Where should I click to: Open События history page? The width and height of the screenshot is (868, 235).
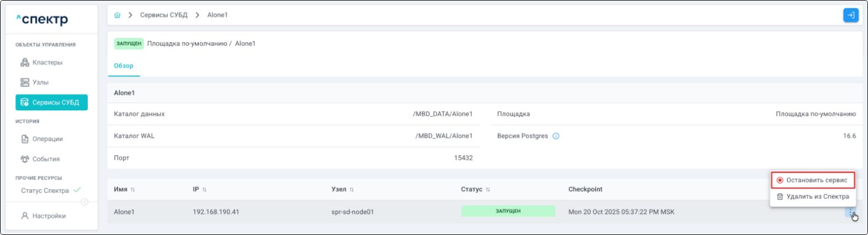(x=46, y=159)
